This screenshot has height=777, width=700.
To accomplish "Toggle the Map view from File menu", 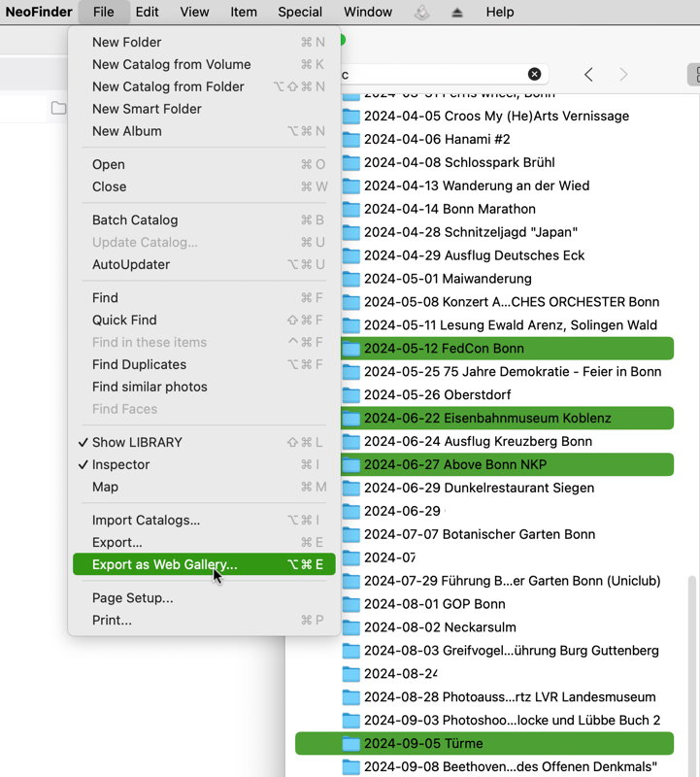I will tap(105, 487).
